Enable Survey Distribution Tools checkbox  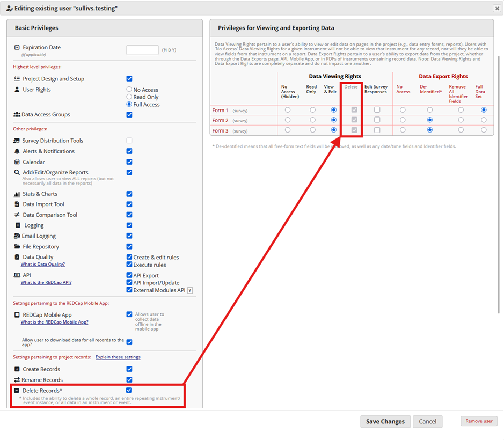click(129, 141)
